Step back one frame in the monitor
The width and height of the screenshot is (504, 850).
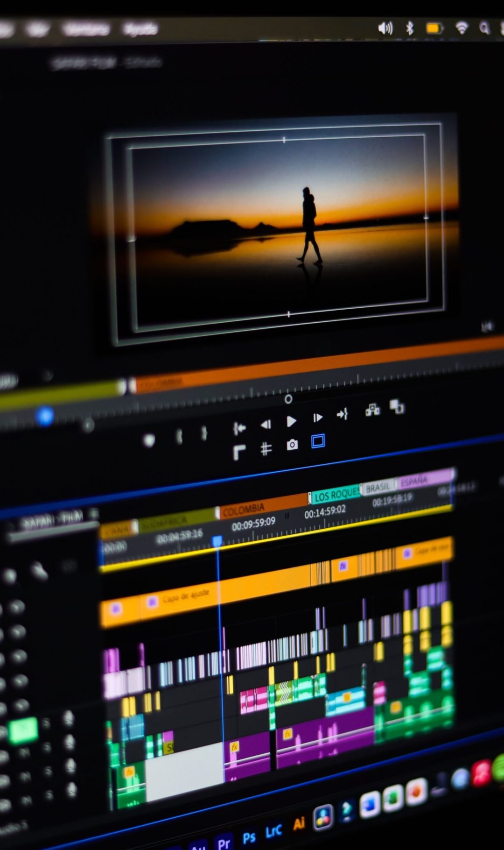(x=266, y=424)
